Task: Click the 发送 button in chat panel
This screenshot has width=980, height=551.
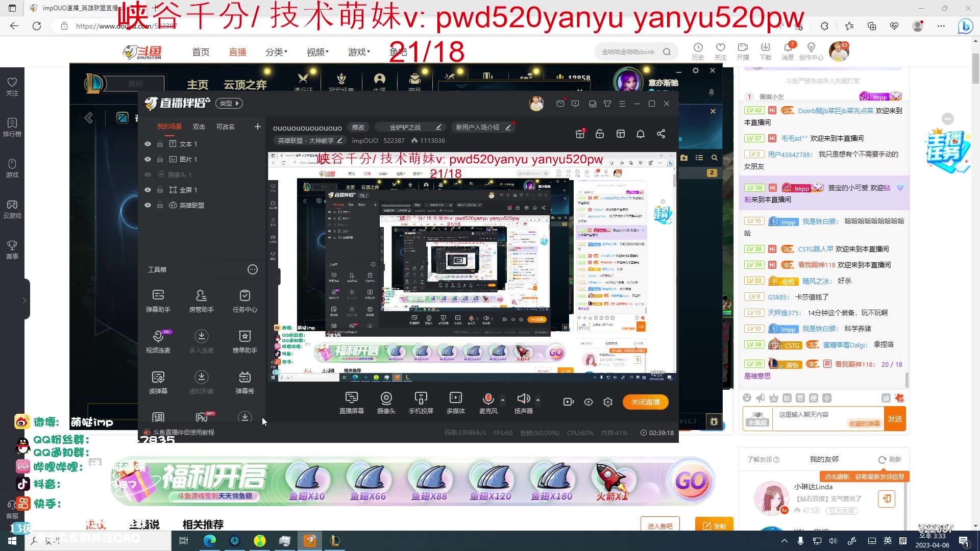Action: pyautogui.click(x=895, y=418)
